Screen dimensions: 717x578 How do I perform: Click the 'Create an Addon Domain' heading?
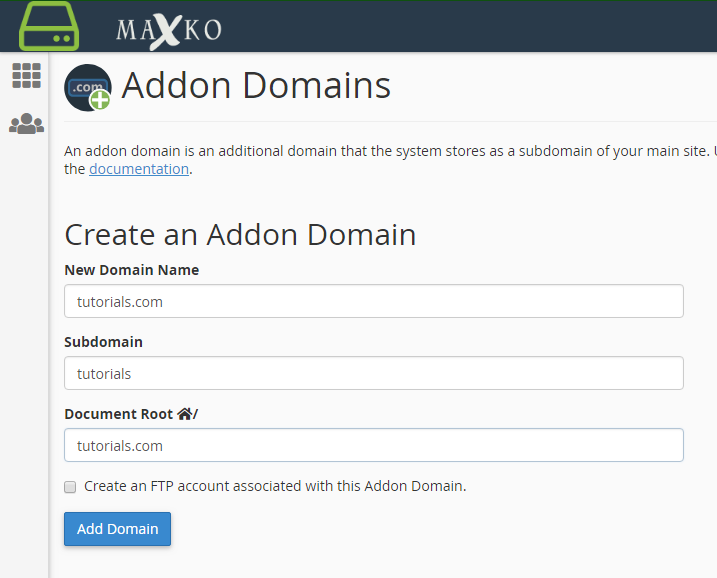[240, 235]
